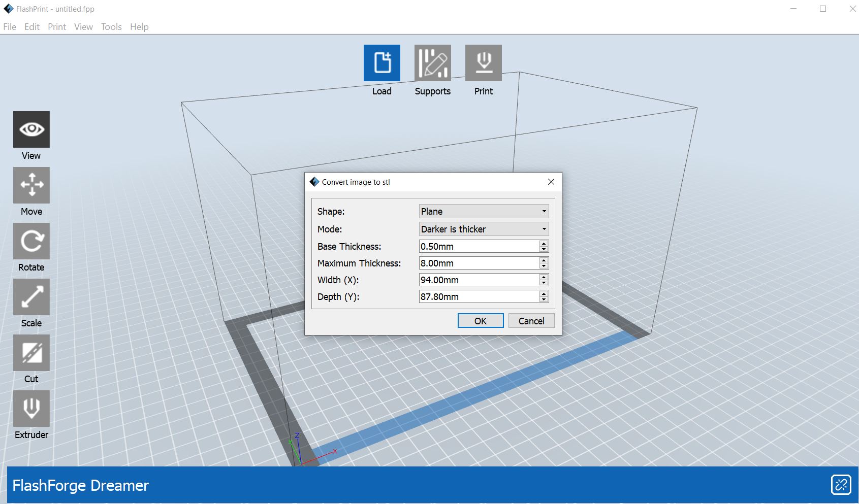Click the Depth (Y) input field

pyautogui.click(x=479, y=296)
